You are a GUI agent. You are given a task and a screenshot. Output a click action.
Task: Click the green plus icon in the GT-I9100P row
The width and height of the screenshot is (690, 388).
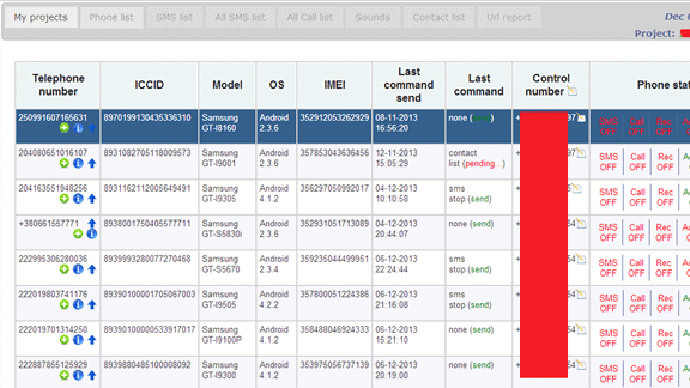64,340
